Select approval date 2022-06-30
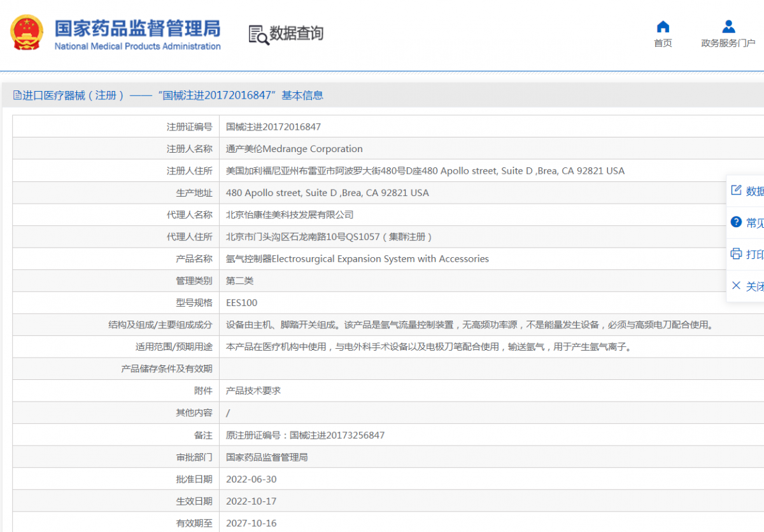 tap(251, 479)
